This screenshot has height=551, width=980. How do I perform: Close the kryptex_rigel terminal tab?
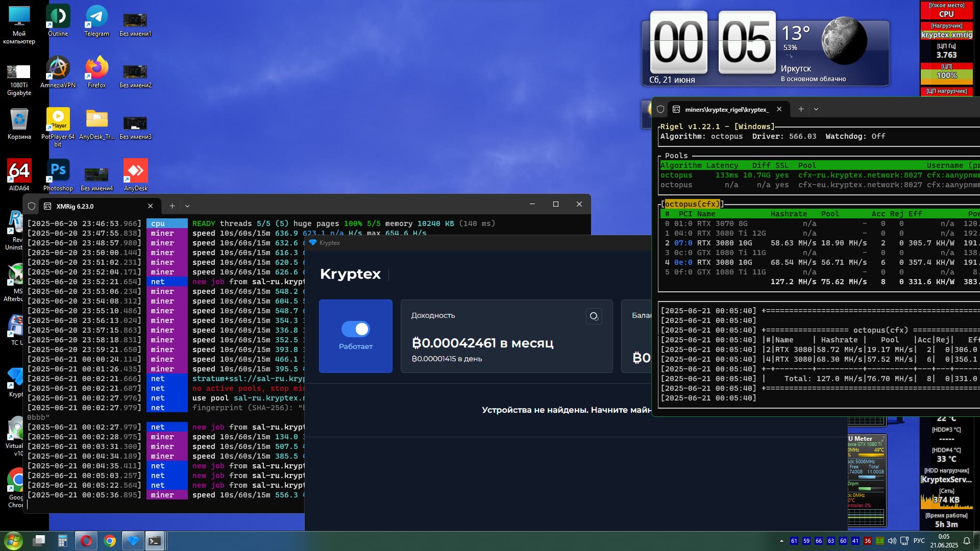click(779, 109)
